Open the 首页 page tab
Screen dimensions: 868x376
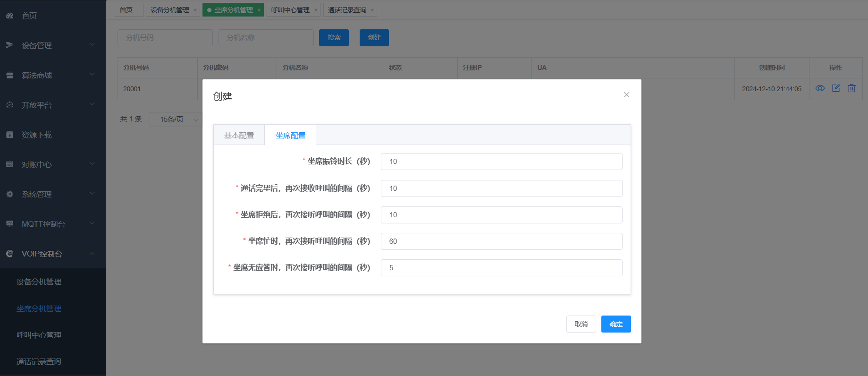point(128,10)
